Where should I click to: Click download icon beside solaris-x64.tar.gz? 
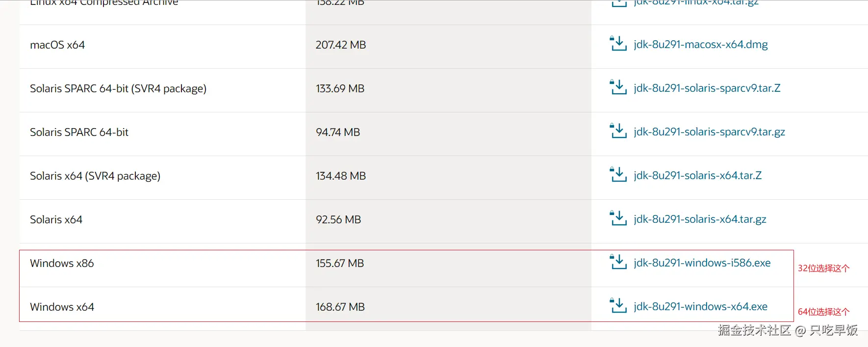coord(618,218)
